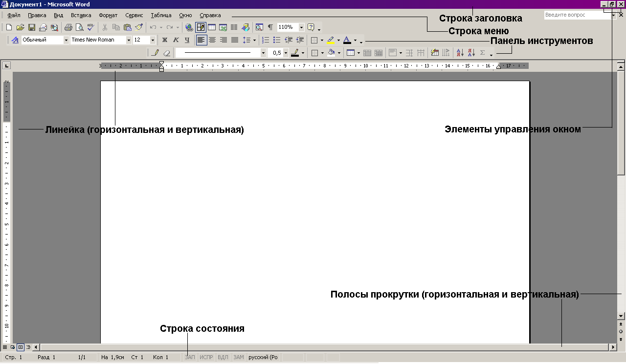
Task: Save the document with the floppy icon
Action: tap(31, 27)
